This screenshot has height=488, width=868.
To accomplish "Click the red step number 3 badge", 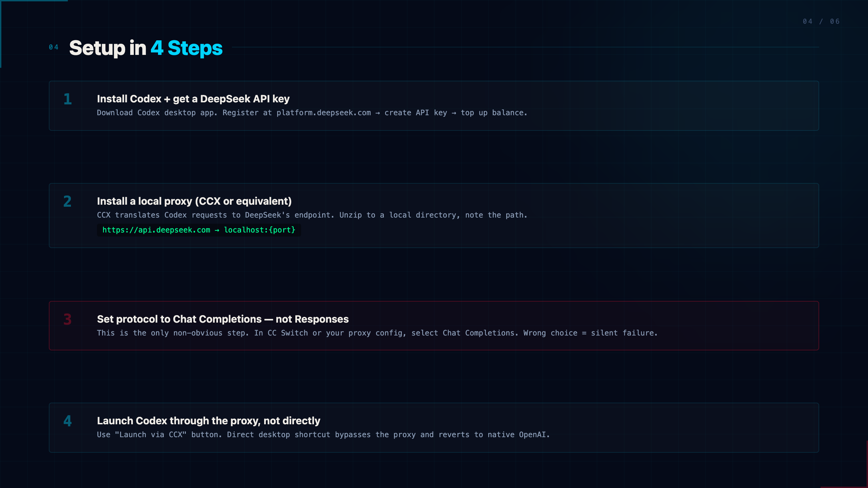I will (67, 319).
